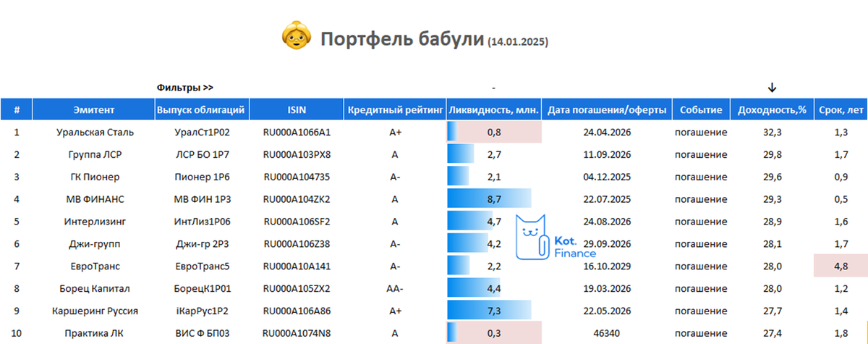
Task: Click maturity date 16.10.2029
Action: (x=606, y=267)
